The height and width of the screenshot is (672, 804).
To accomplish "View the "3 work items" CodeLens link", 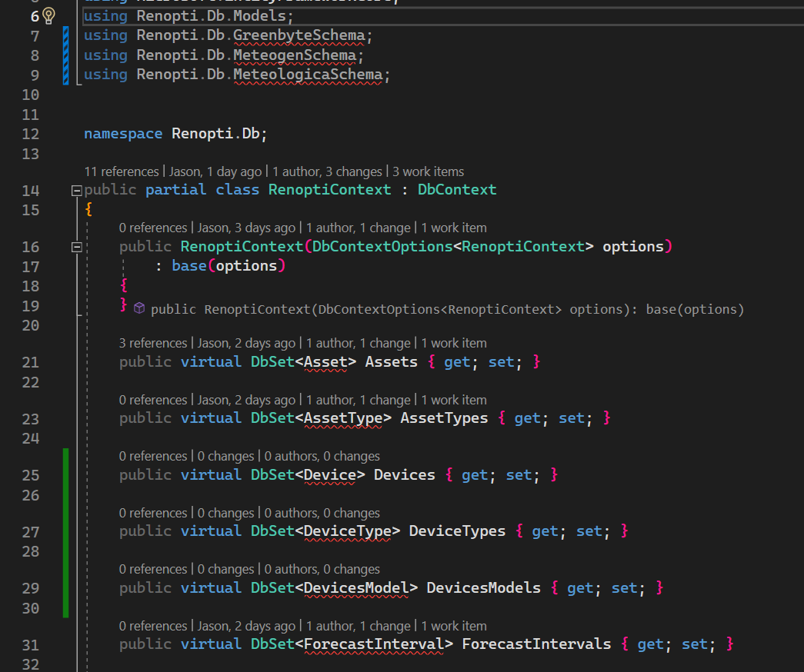I will coord(426,171).
